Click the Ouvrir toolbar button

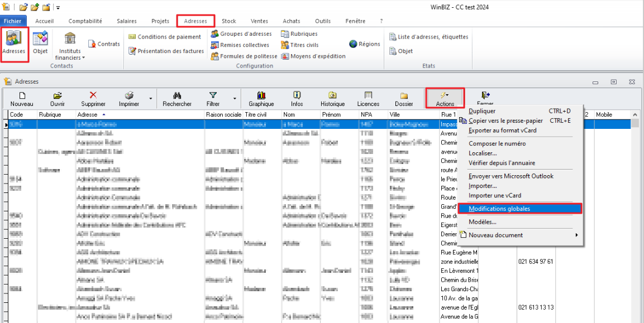pyautogui.click(x=58, y=99)
